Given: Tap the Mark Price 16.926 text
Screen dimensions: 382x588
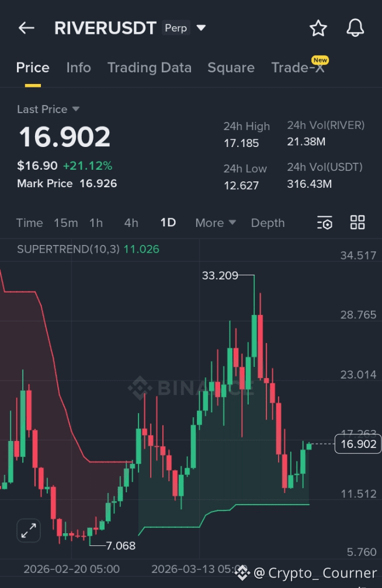Looking at the screenshot, I should pos(67,183).
